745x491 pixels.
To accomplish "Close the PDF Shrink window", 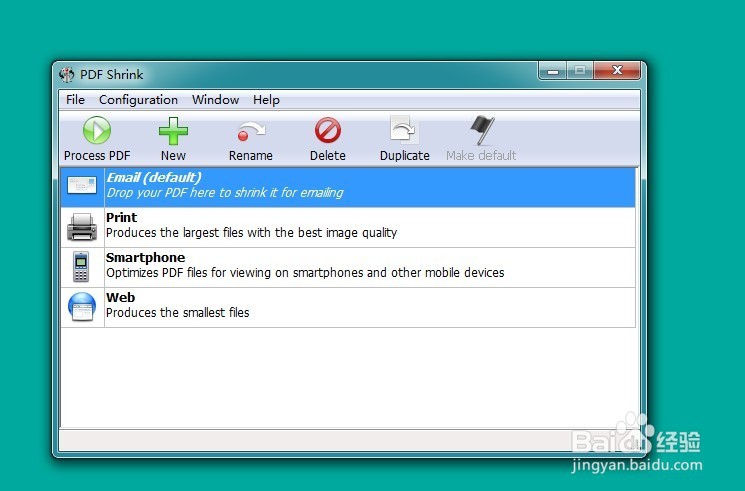I will tap(617, 71).
